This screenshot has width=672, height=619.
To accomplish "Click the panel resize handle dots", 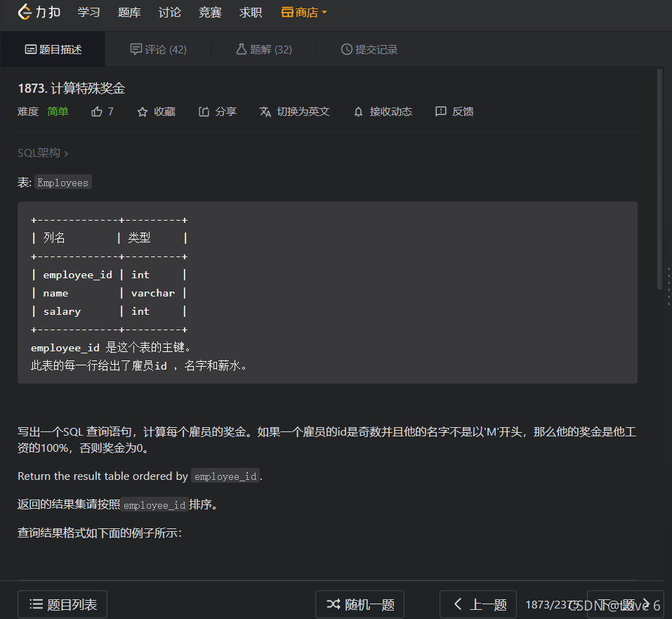I will tap(668, 287).
